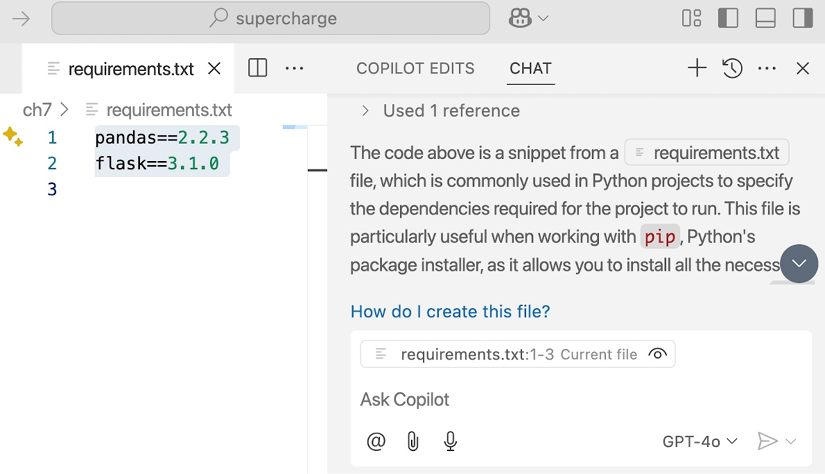Click the requirements.txt breadcrumb item
This screenshot has height=474, width=825.
[x=159, y=110]
